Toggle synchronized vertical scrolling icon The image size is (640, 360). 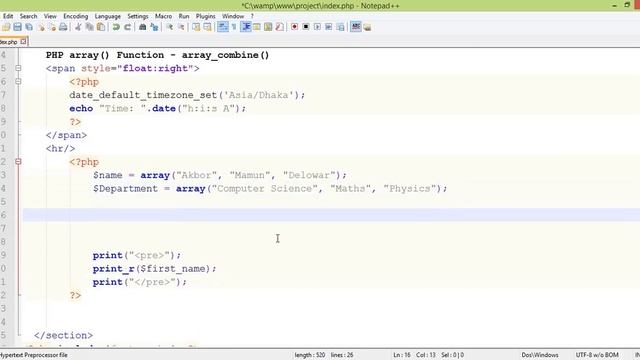pos(196,27)
